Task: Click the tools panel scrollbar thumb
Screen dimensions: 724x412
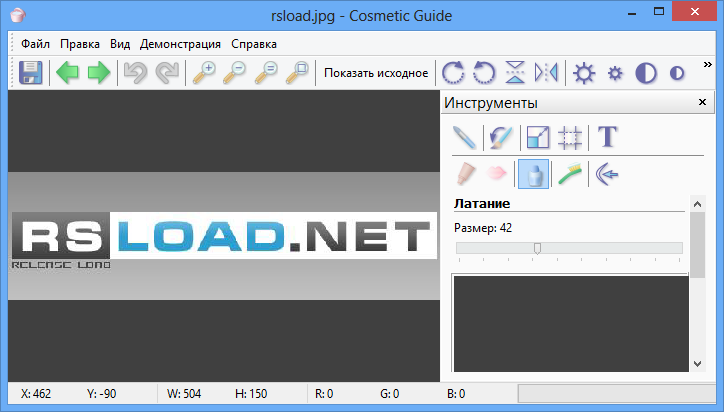Action: pyautogui.click(x=698, y=245)
